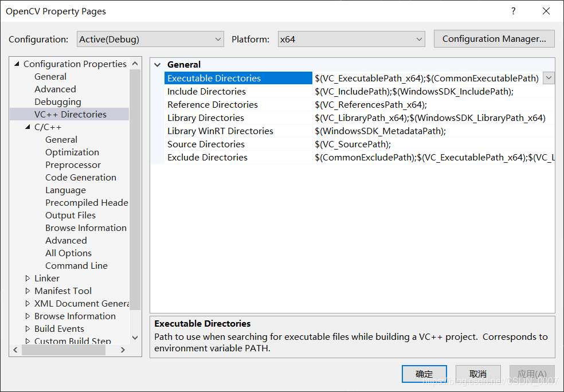The width and height of the screenshot is (564, 392).
Task: Open the Platform dropdown showing x64
Action: coord(351,39)
